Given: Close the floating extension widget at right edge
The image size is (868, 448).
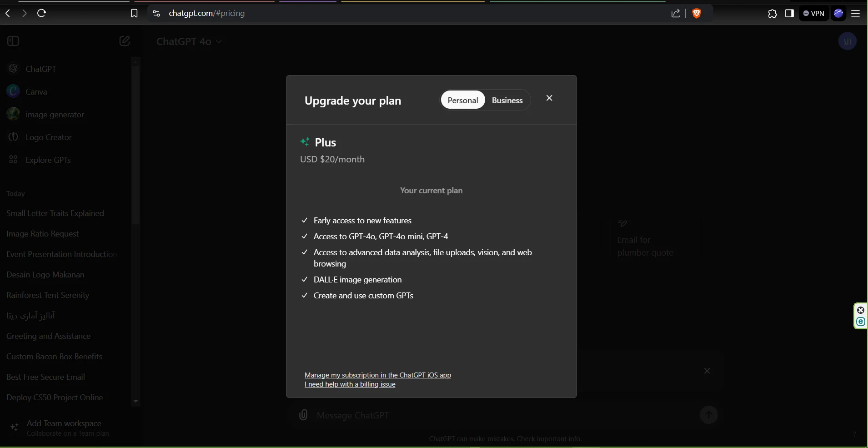Looking at the screenshot, I should click(861, 310).
